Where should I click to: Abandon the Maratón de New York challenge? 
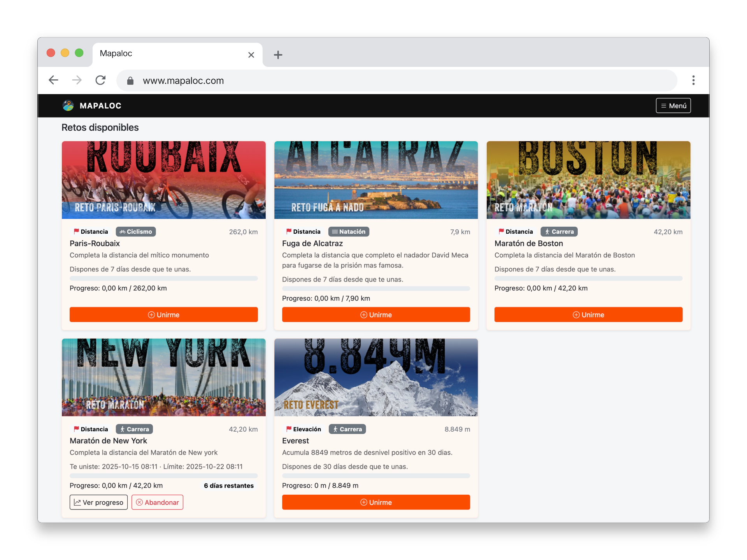coord(157,502)
